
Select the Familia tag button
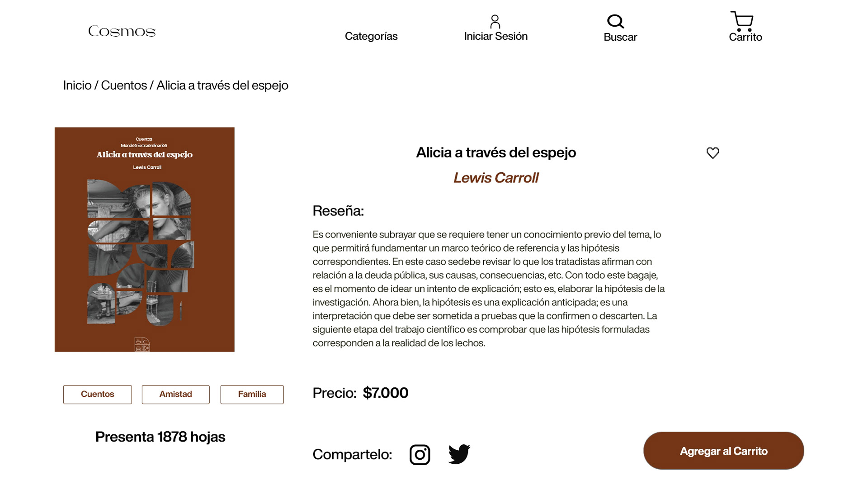point(252,395)
